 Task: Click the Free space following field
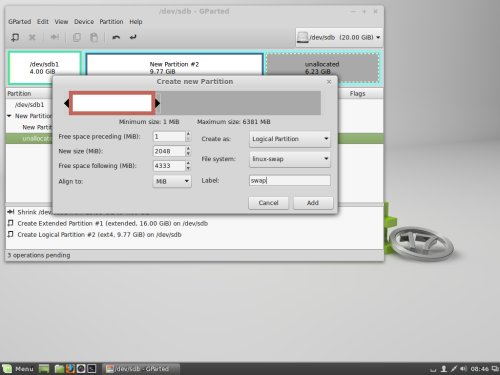169,166
